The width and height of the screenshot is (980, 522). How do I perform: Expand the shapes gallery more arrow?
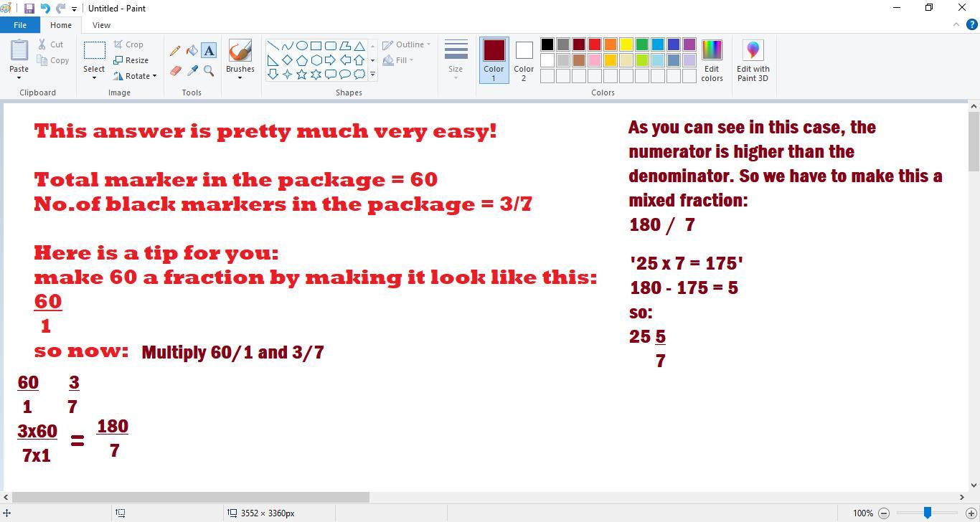click(372, 74)
